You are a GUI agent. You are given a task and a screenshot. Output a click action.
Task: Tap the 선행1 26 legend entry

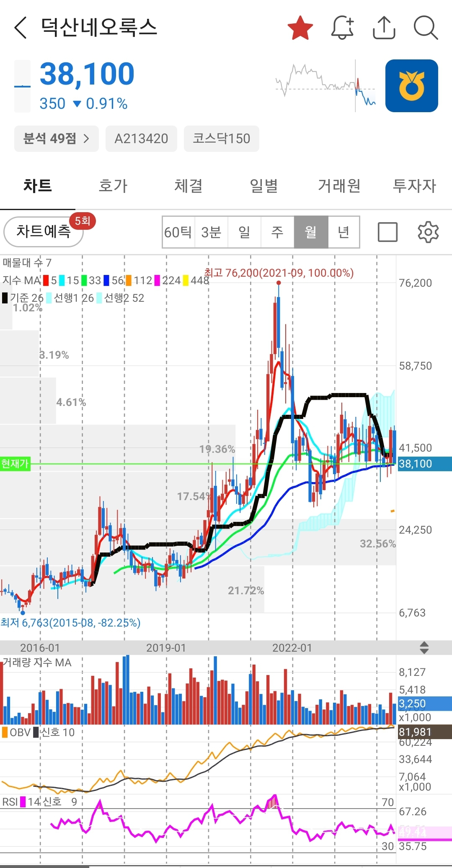(x=70, y=298)
